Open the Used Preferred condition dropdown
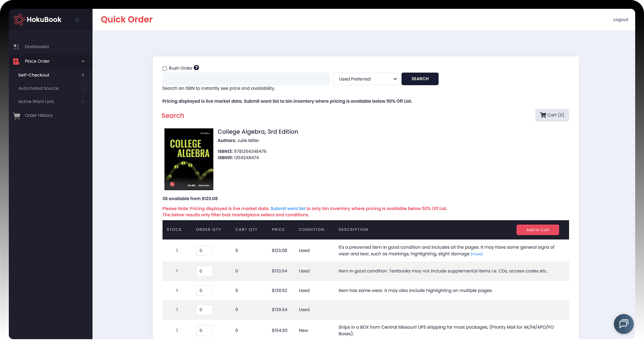Image resolution: width=644 pixels, height=348 pixels. coord(365,79)
